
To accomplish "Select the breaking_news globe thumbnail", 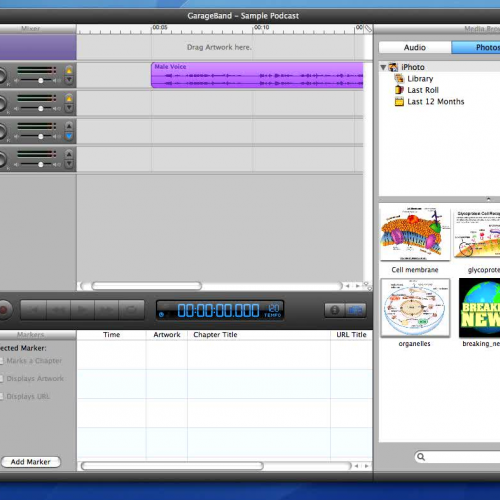I will click(480, 308).
